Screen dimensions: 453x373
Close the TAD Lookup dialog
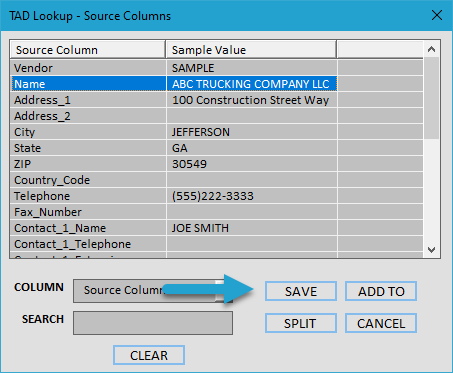[x=437, y=15]
